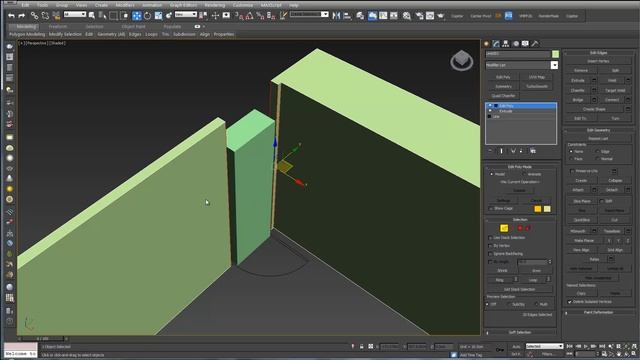Go to the animation start frame

coord(570,346)
